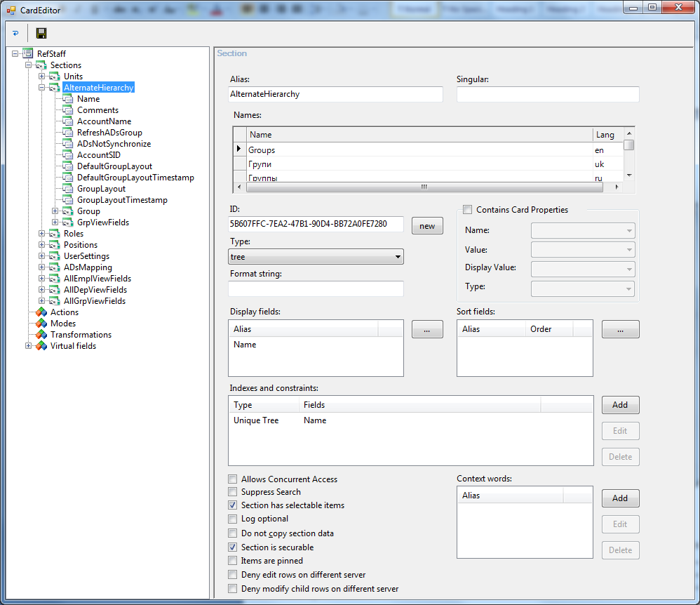Click the ADsMapping section icon
The height and width of the screenshot is (605, 700).
[x=55, y=267]
